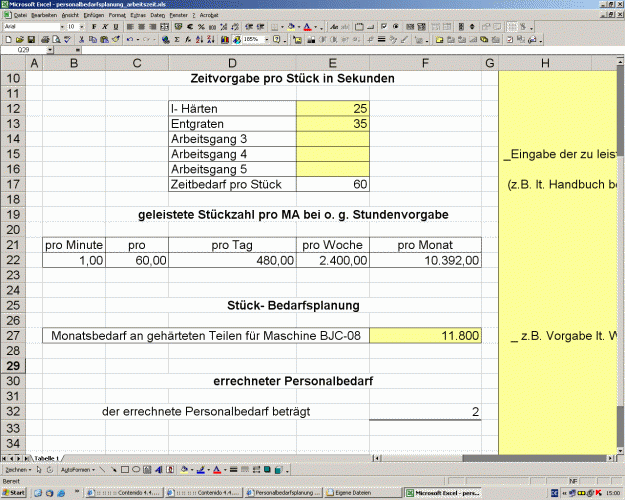
Task: Click the Save disk icon
Action: click(x=31, y=39)
